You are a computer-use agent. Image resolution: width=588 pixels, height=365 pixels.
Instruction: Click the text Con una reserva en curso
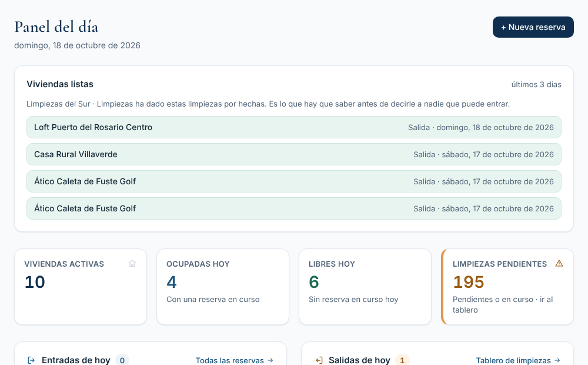pyautogui.click(x=213, y=299)
